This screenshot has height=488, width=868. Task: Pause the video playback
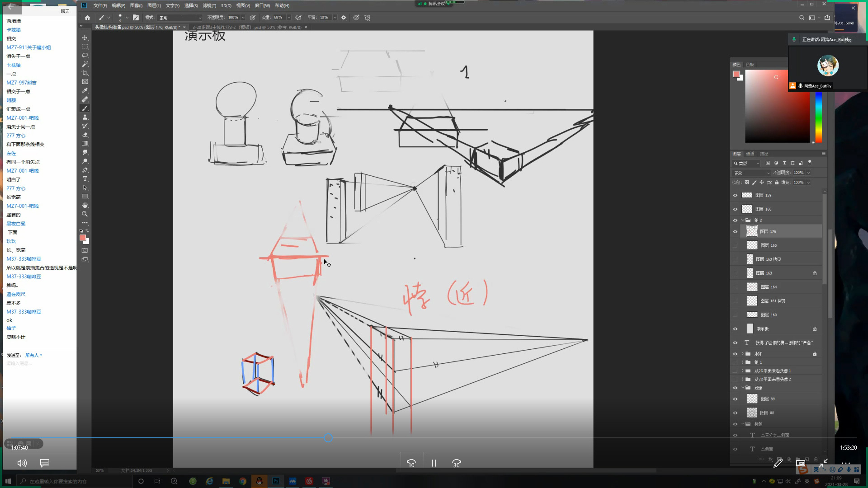click(434, 463)
